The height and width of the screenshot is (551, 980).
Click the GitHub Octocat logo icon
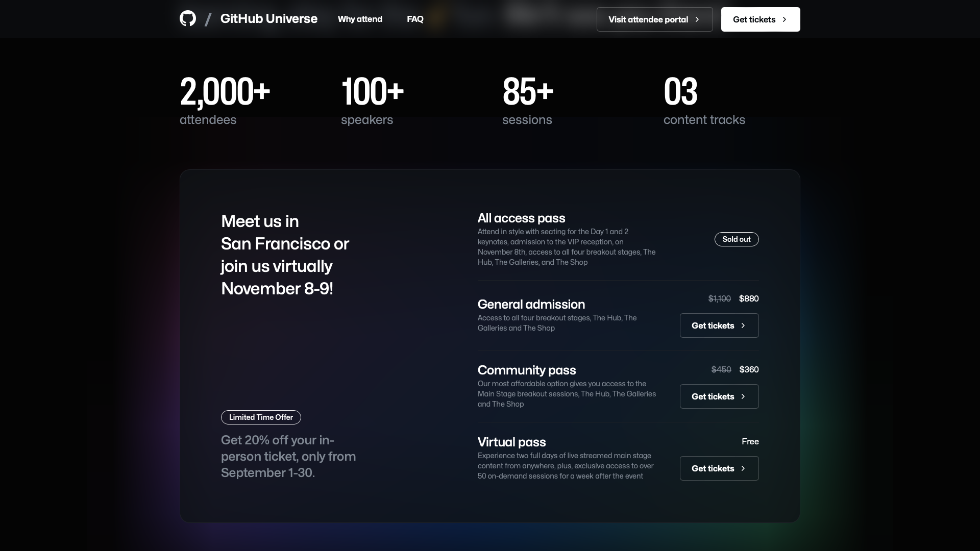(188, 19)
